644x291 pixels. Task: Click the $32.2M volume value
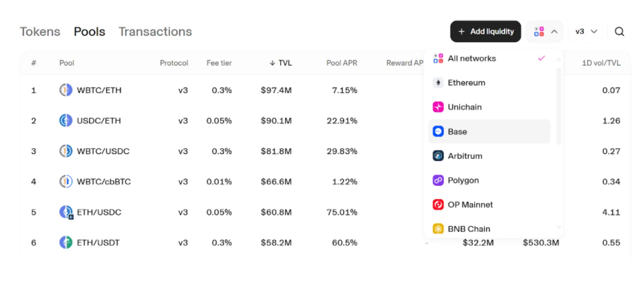478,242
